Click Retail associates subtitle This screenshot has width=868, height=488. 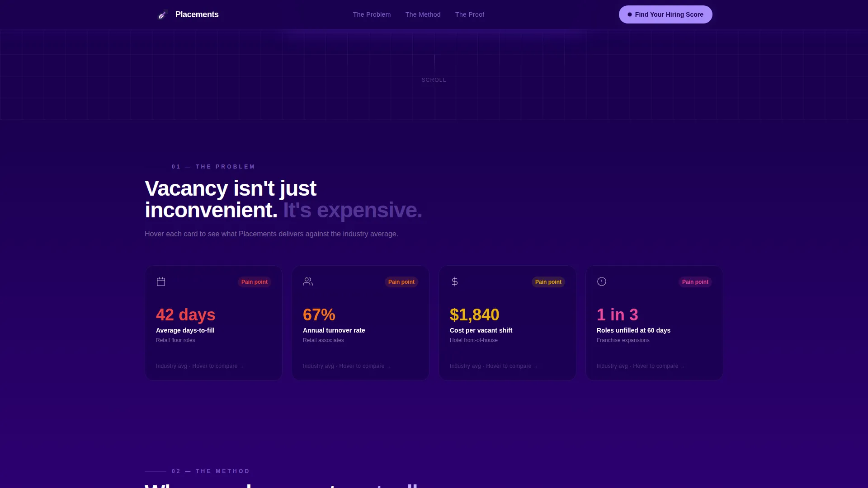[x=323, y=340]
